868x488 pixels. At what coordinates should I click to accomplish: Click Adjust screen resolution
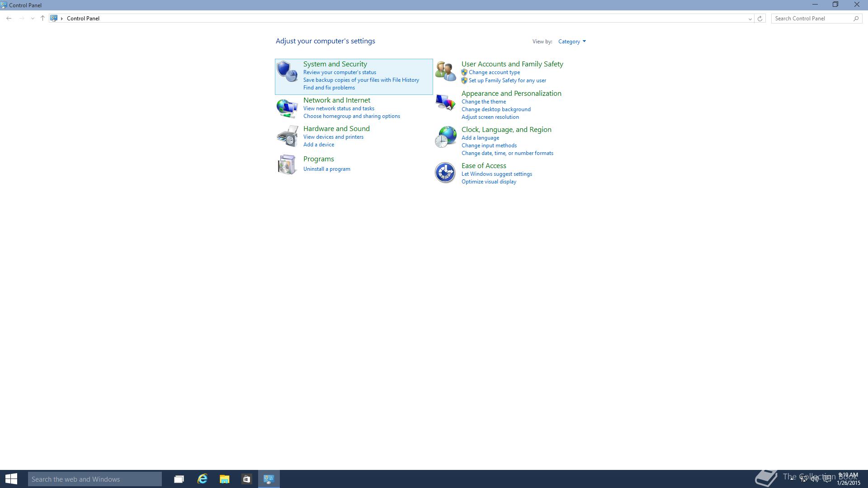point(490,117)
